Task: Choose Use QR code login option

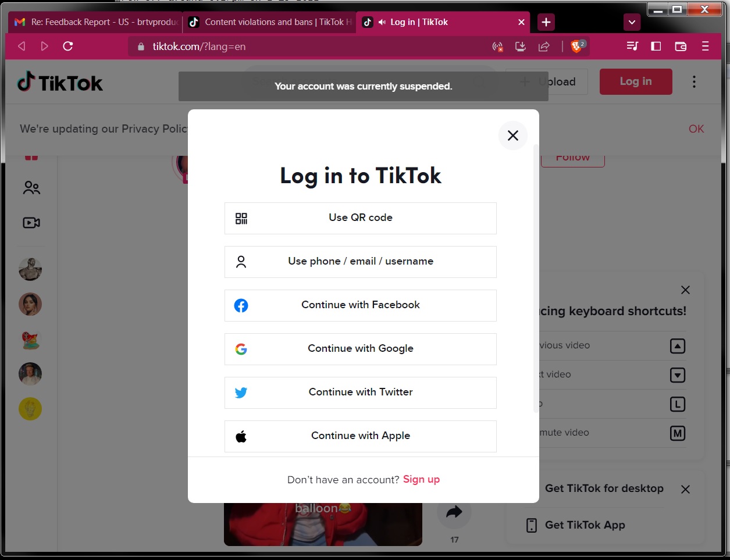Action: (x=361, y=218)
